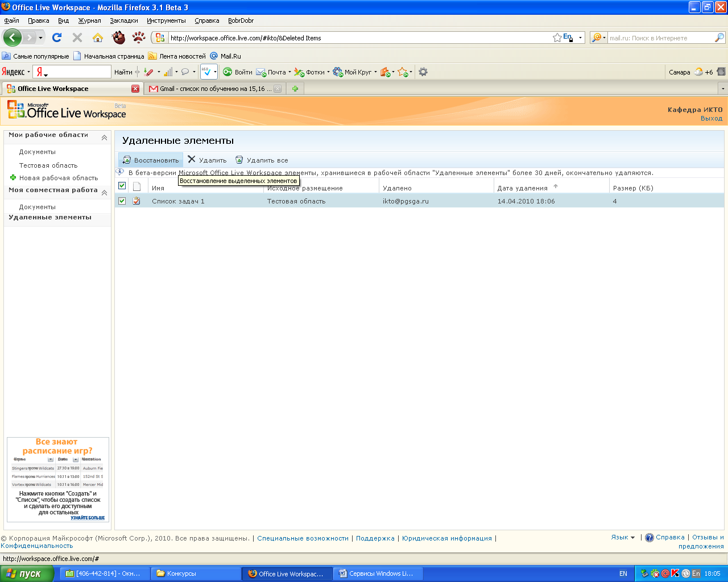Collapse Мои рабочие области section

104,138
